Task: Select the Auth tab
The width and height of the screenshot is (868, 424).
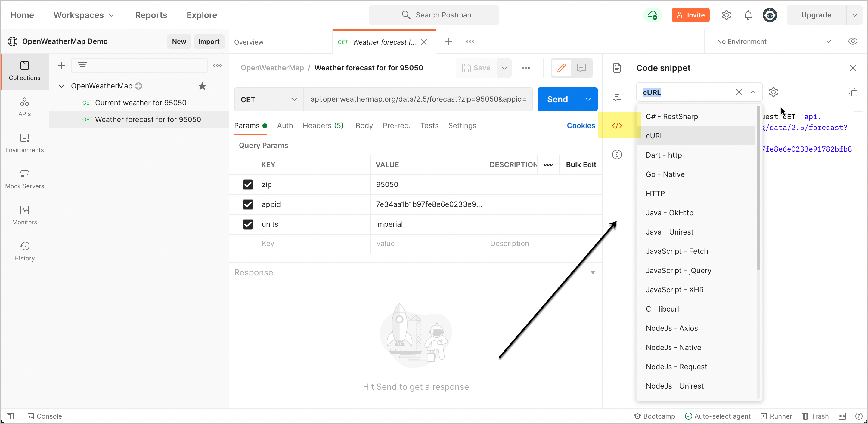Action: tap(285, 126)
